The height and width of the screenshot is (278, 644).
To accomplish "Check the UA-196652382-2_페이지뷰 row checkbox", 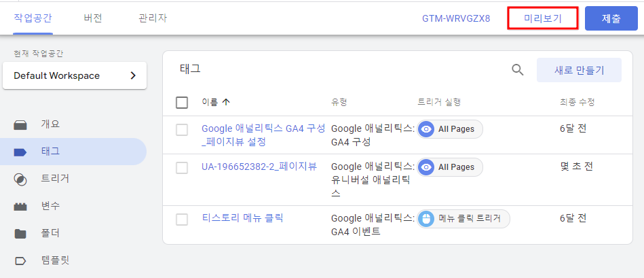I will 182,167.
